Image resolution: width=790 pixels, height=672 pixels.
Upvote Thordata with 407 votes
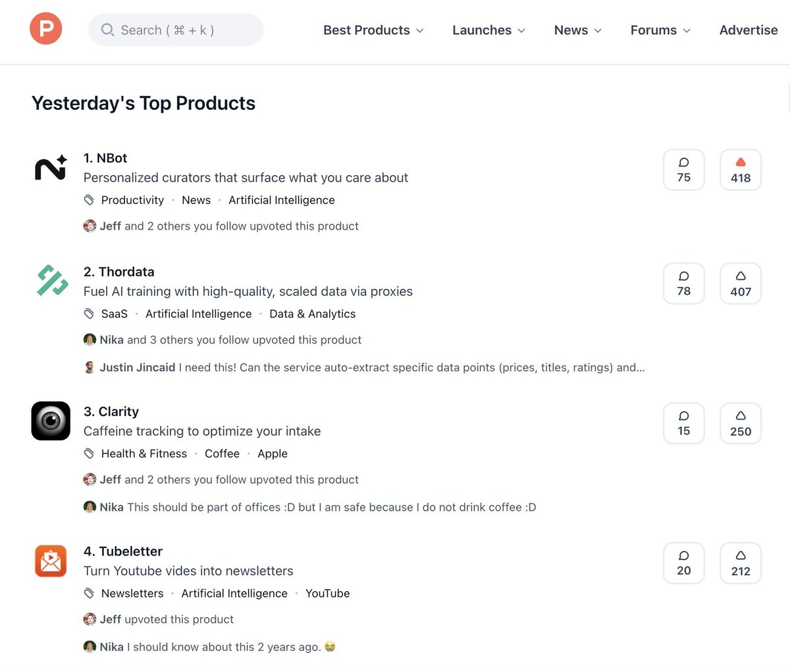741,284
